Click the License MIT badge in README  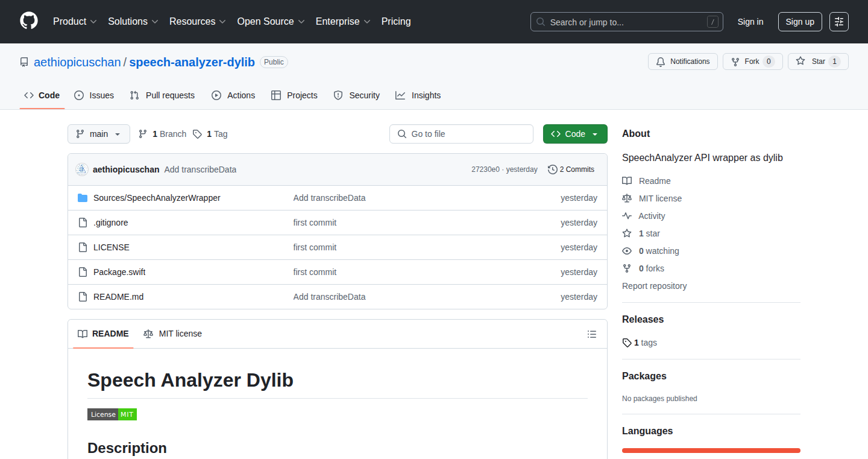pyautogui.click(x=112, y=414)
